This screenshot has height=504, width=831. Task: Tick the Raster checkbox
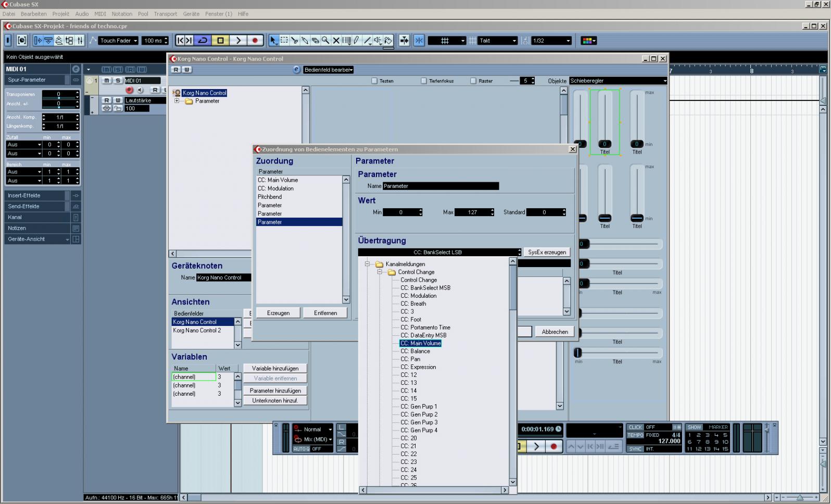tap(473, 81)
